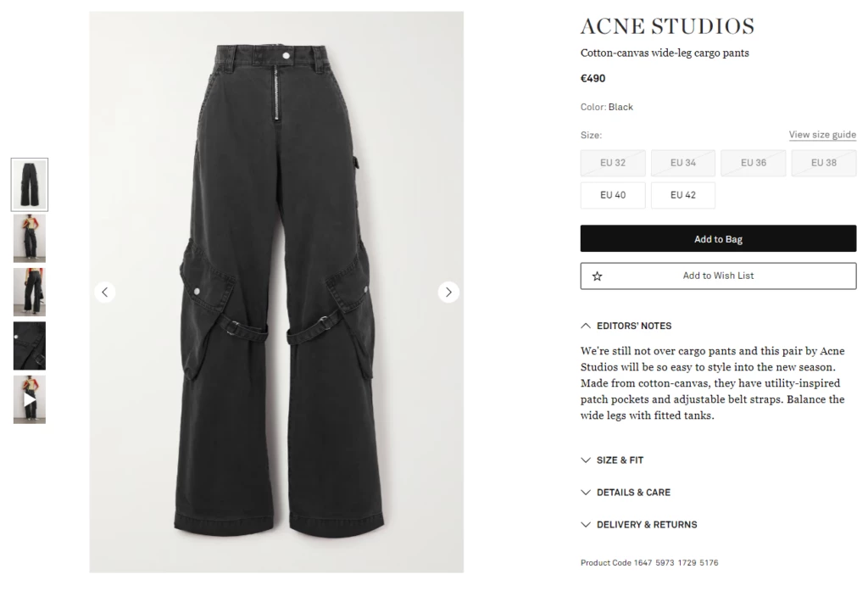Screen dimensions: 868x591
Task: Click the star icon in Add to Wish List
Action: [597, 276]
